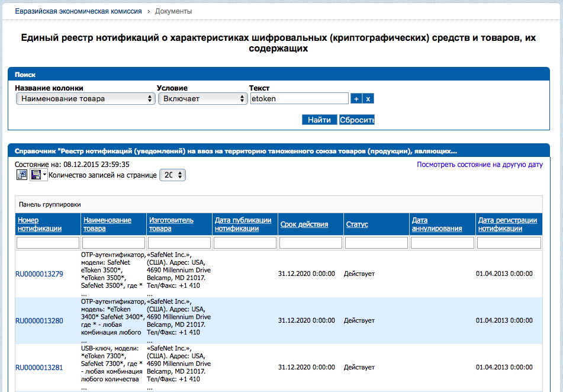Expand the 'Условие' dropdown set to Включает
Image resolution: width=563 pixels, height=392 pixels.
pos(202,99)
